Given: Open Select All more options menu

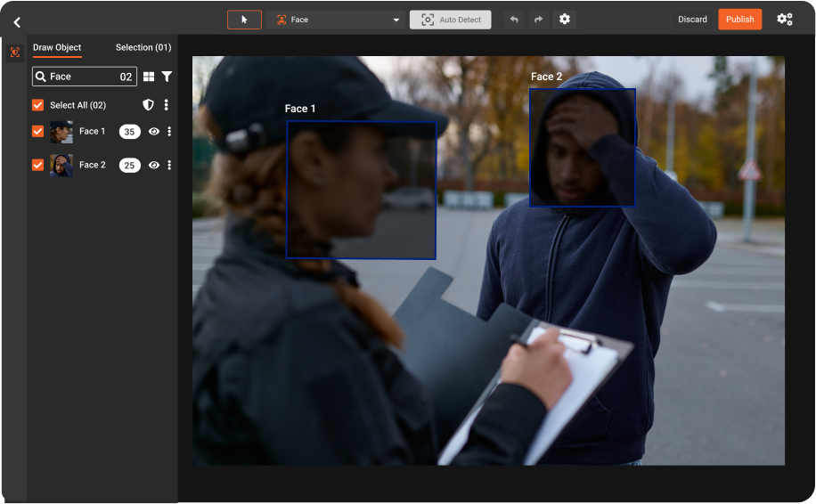Looking at the screenshot, I should click(x=167, y=105).
